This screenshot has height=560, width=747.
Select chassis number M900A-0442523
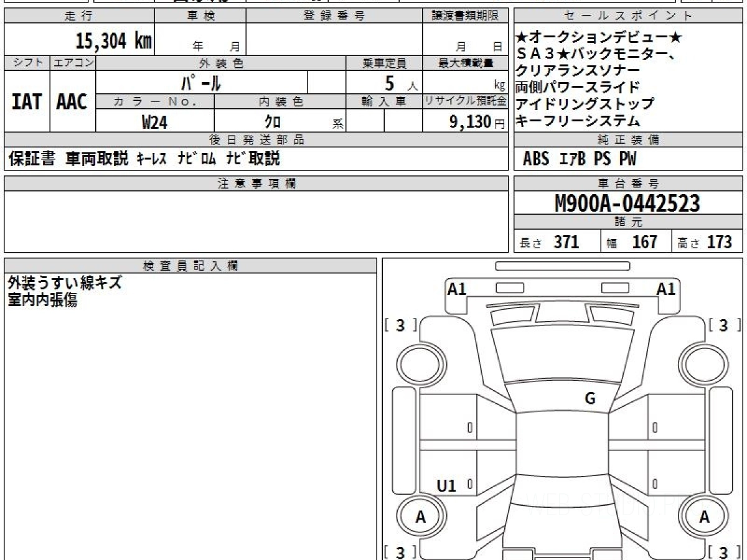627,203
